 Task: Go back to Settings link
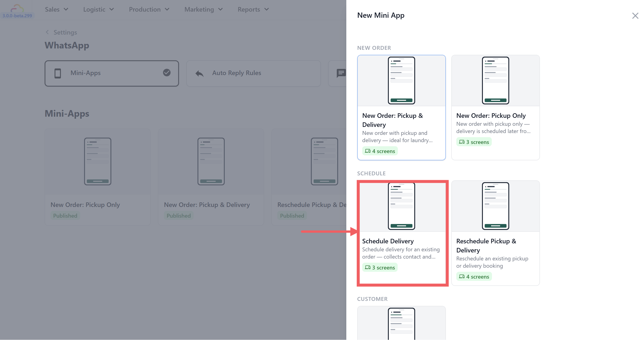pos(65,32)
